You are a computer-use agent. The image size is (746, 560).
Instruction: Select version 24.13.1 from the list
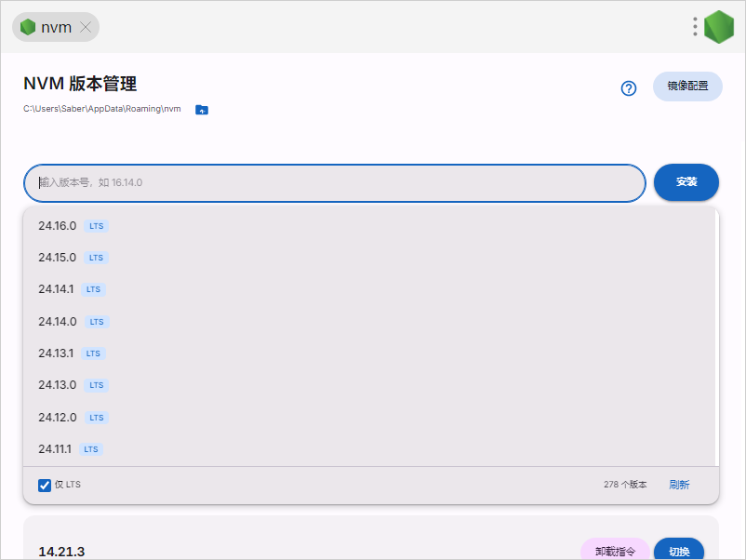369,353
